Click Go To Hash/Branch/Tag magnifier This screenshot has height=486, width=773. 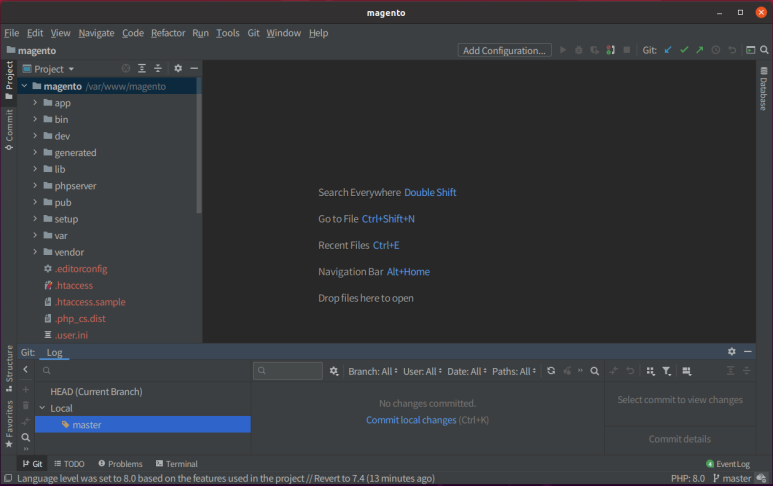pyautogui.click(x=595, y=371)
